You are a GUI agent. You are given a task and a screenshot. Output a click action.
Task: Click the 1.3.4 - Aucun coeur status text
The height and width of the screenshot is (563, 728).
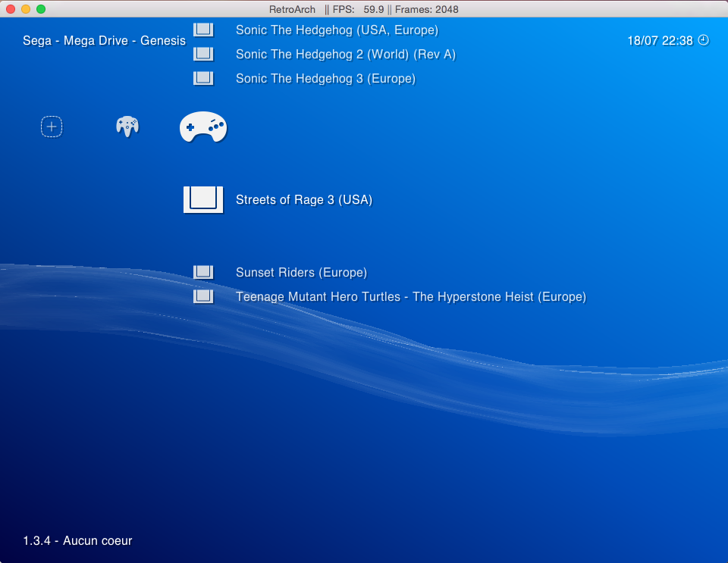pos(77,541)
